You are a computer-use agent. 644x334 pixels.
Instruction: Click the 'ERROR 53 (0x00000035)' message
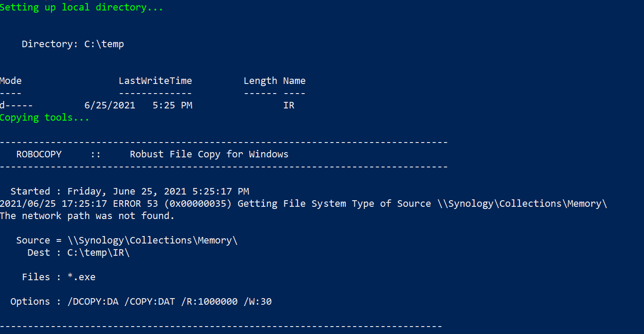[x=172, y=203]
